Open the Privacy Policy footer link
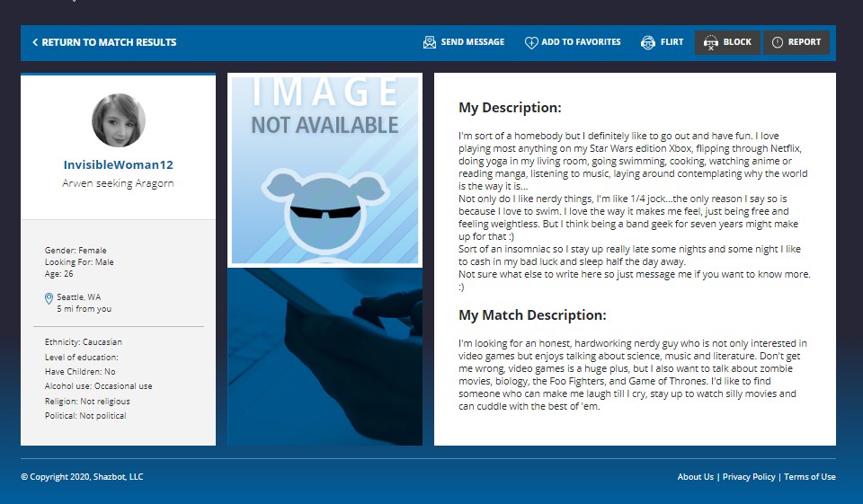The image size is (863, 504). point(748,477)
